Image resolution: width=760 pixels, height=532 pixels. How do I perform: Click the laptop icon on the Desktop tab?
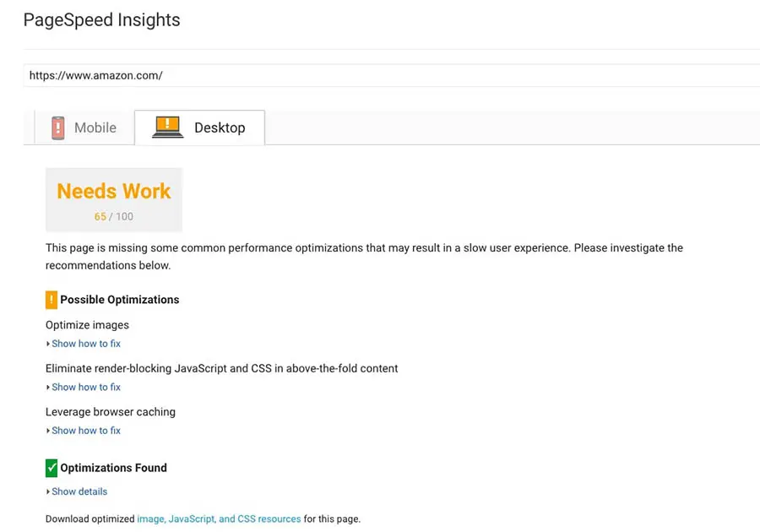click(x=168, y=128)
